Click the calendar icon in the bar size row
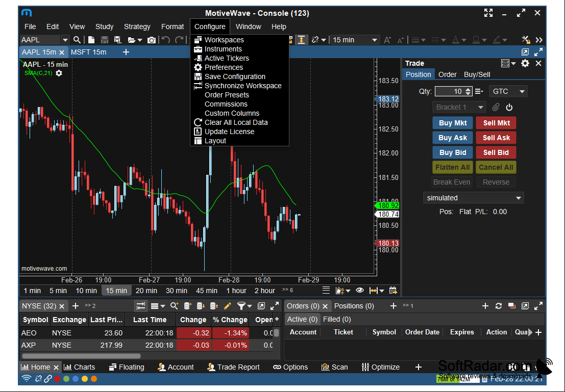Image resolution: width=565 pixels, height=392 pixels. coord(393,290)
